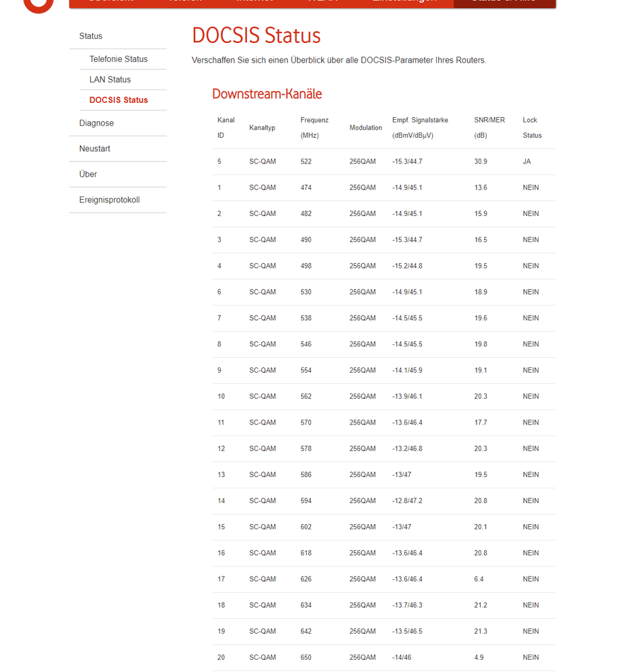The height and width of the screenshot is (672, 628).
Task: View the LAN Status page
Action: 110,79
